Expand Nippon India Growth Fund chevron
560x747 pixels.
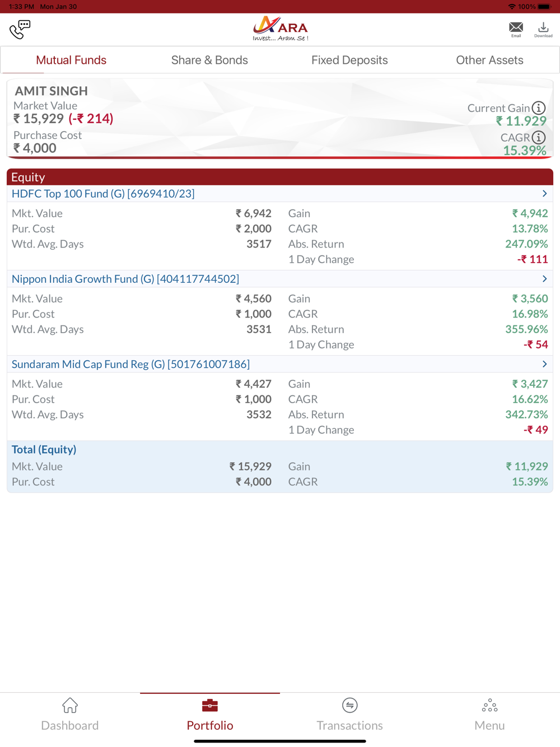544,278
